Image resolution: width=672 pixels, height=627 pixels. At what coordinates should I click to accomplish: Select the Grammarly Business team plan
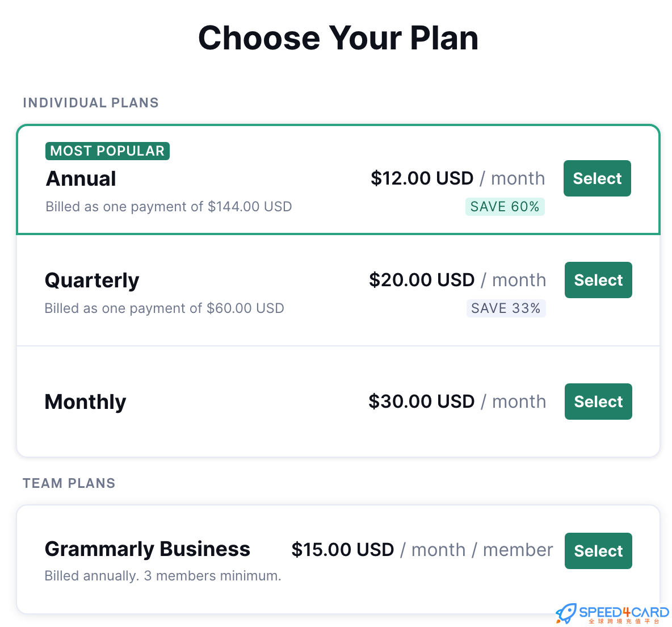coord(598,551)
